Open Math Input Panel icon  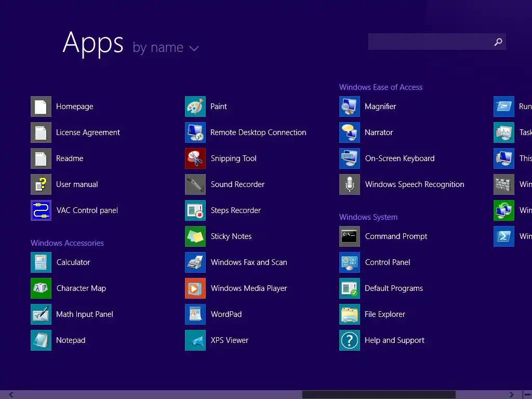click(x=41, y=314)
